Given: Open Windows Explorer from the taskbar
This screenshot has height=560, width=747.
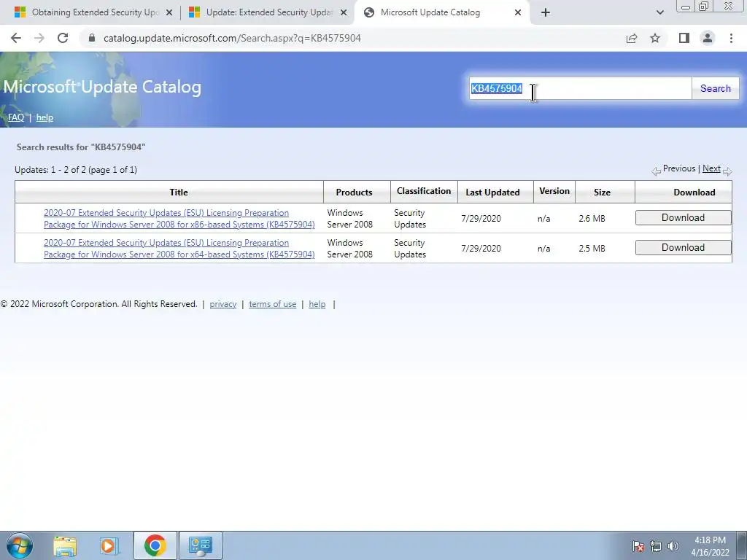Looking at the screenshot, I should click(x=65, y=545).
